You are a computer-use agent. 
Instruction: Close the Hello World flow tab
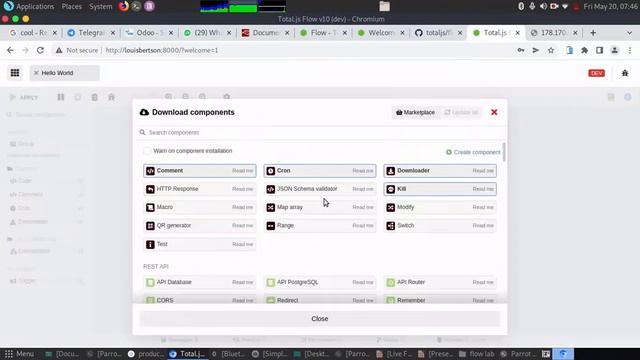pyautogui.click(x=36, y=73)
